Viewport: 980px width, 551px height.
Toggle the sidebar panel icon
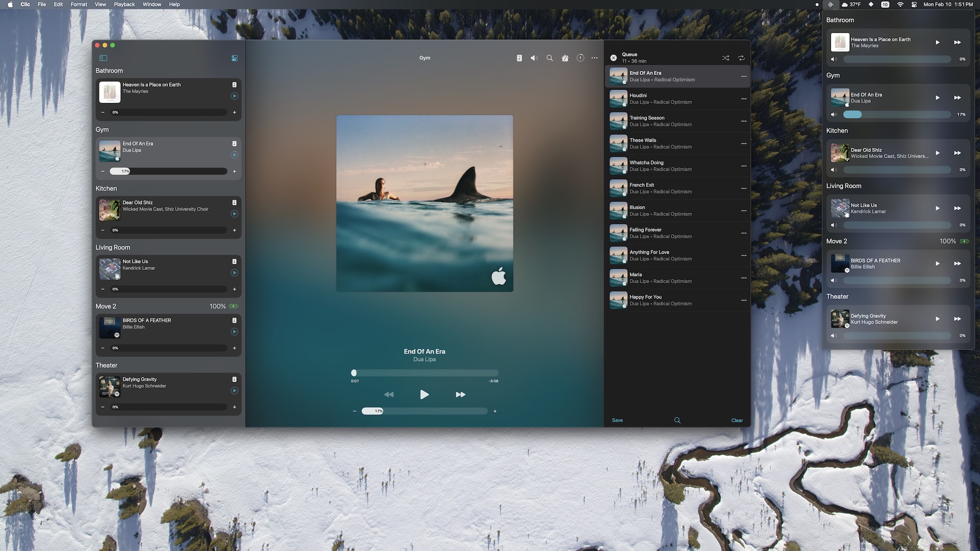103,58
